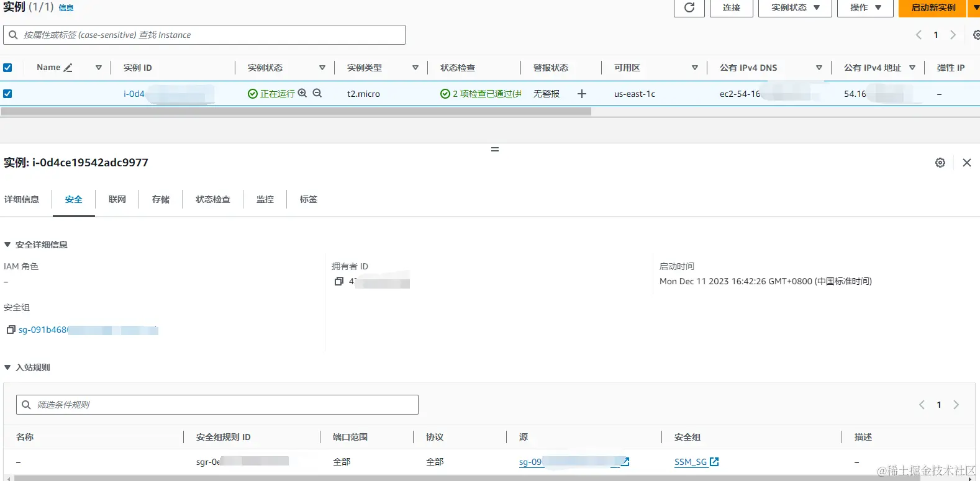This screenshot has width=980, height=481.
Task: Sort by the Name column arrow
Action: point(99,68)
